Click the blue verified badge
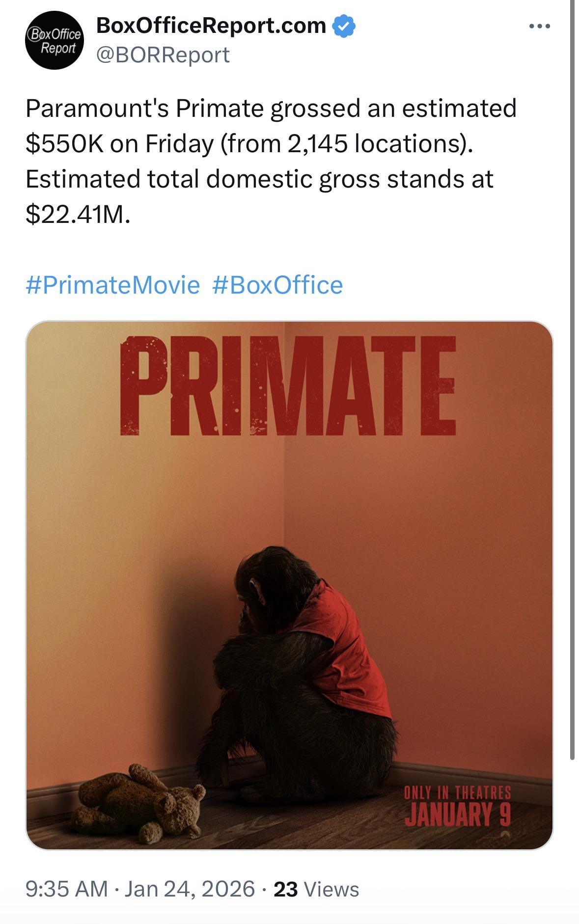The image size is (579, 924). (344, 26)
